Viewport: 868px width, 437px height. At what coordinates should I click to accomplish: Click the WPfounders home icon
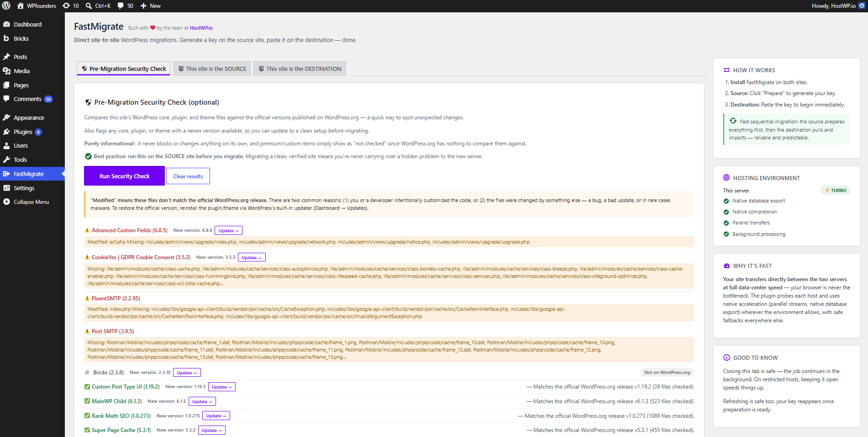(21, 6)
